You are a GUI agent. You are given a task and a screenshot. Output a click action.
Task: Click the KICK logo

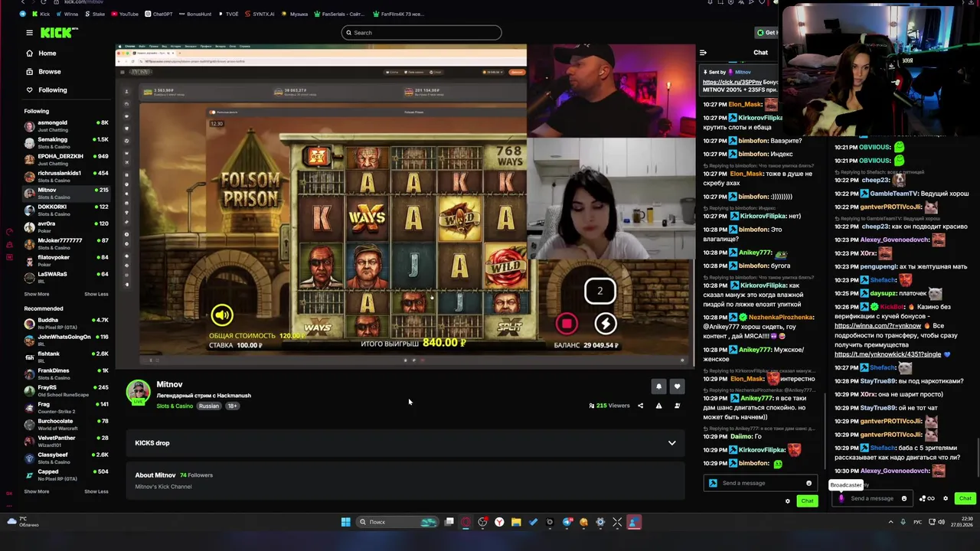59,32
